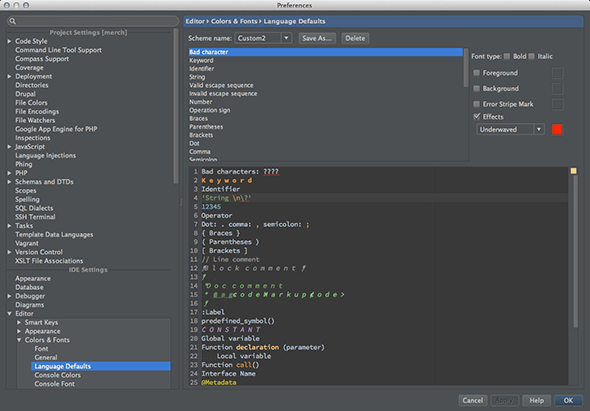Image resolution: width=590 pixels, height=411 pixels.
Task: Expand the JavaScript tree node
Action: [x=9, y=147]
